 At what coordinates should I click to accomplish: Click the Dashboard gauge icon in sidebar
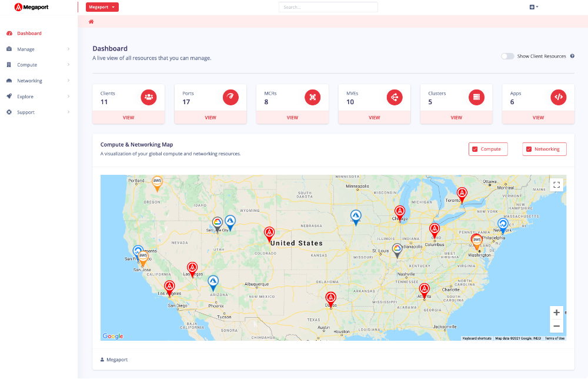point(9,34)
